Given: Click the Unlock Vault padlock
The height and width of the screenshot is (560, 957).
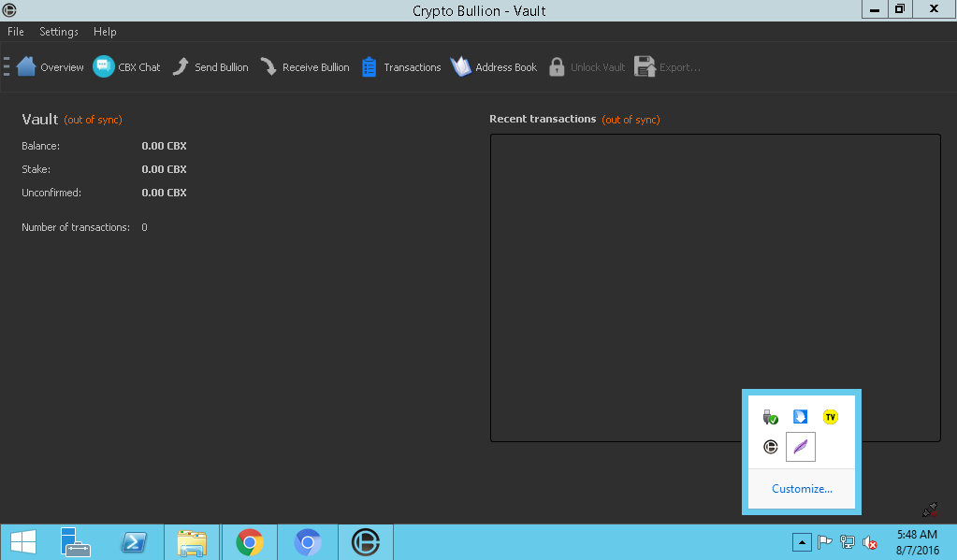Looking at the screenshot, I should pyautogui.click(x=556, y=67).
